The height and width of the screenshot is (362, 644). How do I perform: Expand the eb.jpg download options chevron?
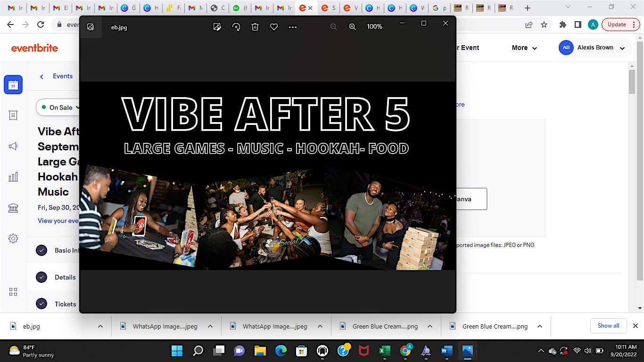pos(100,326)
